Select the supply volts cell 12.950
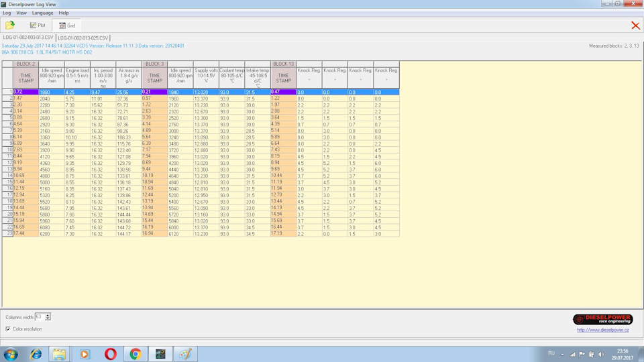Viewport: 644px width, 362px height. point(206,195)
